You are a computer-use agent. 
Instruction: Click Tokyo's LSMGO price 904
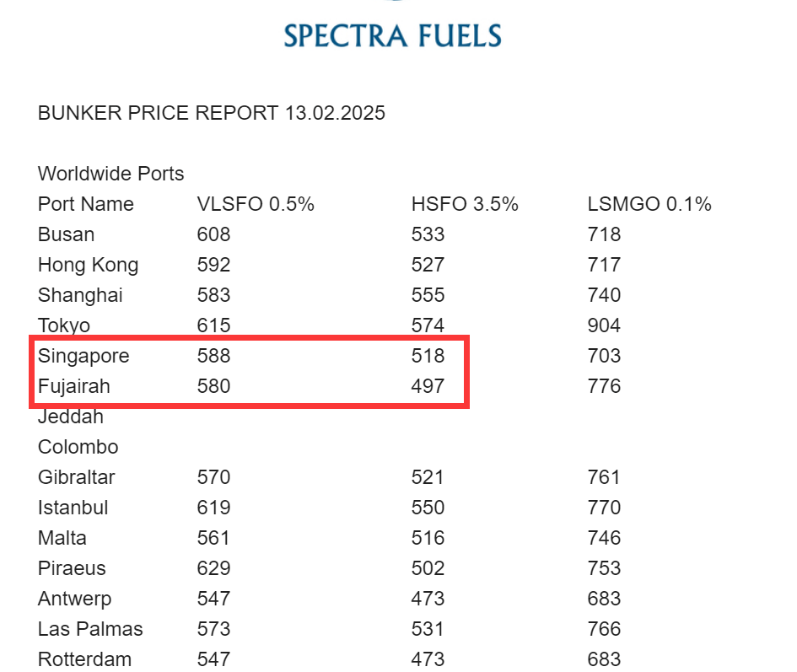click(604, 325)
